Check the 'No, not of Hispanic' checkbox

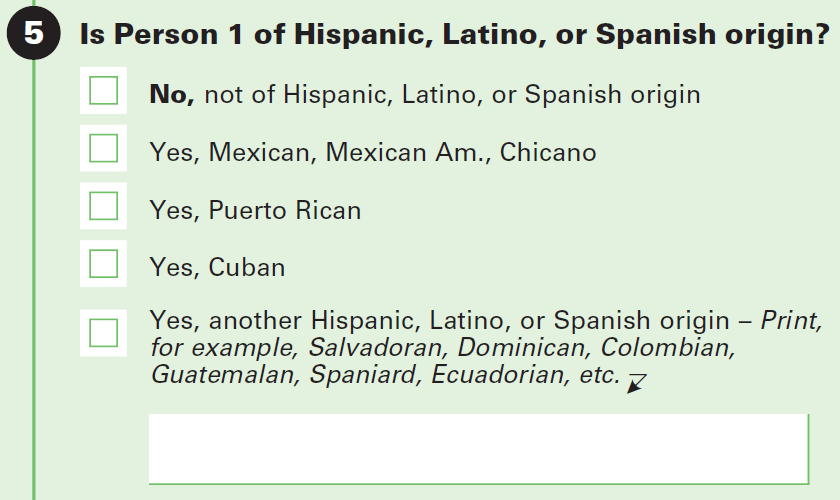click(104, 91)
